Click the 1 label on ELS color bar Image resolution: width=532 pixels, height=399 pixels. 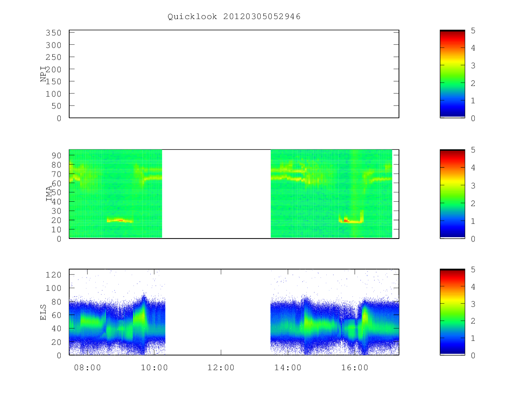pyautogui.click(x=473, y=338)
